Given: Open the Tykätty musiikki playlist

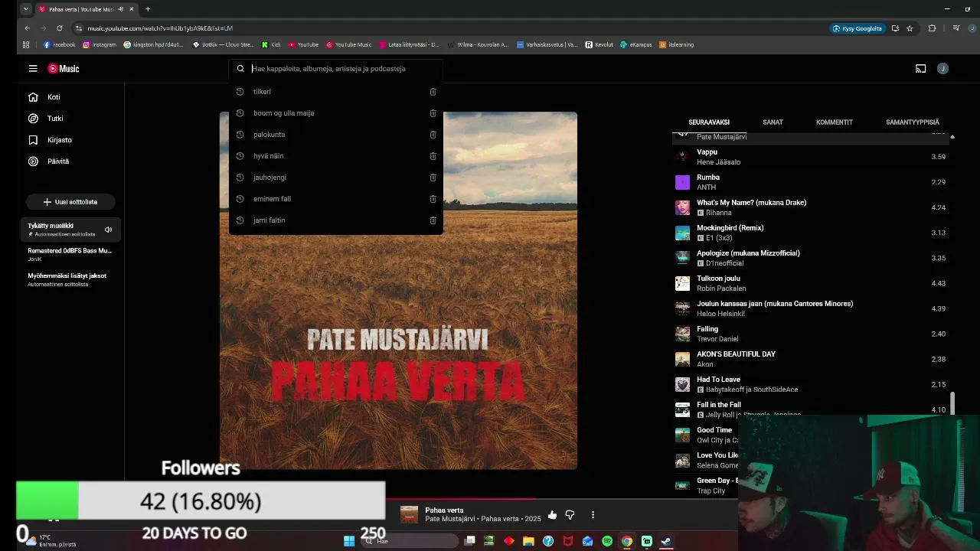Looking at the screenshot, I should coord(70,230).
